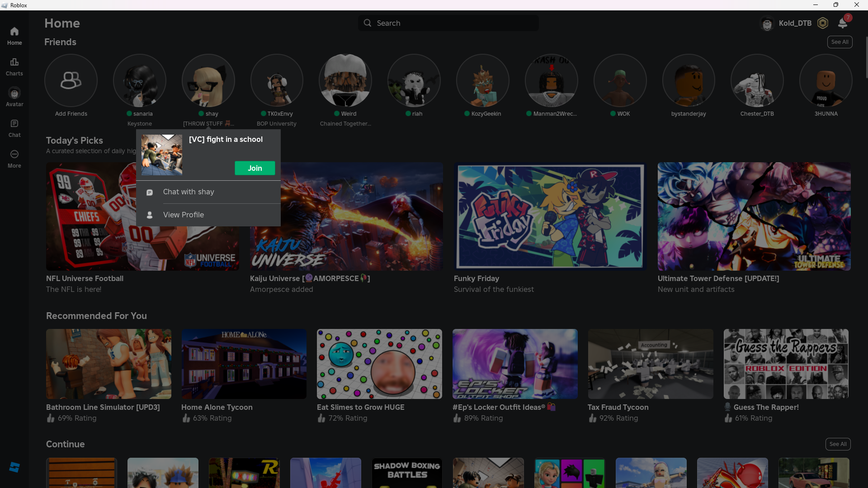Select friend 3HUNNA's avatar
This screenshot has width=868, height=488.
(x=826, y=80)
